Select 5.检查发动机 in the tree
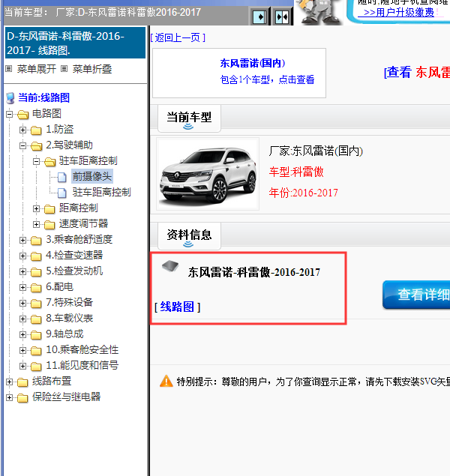 coord(74,271)
